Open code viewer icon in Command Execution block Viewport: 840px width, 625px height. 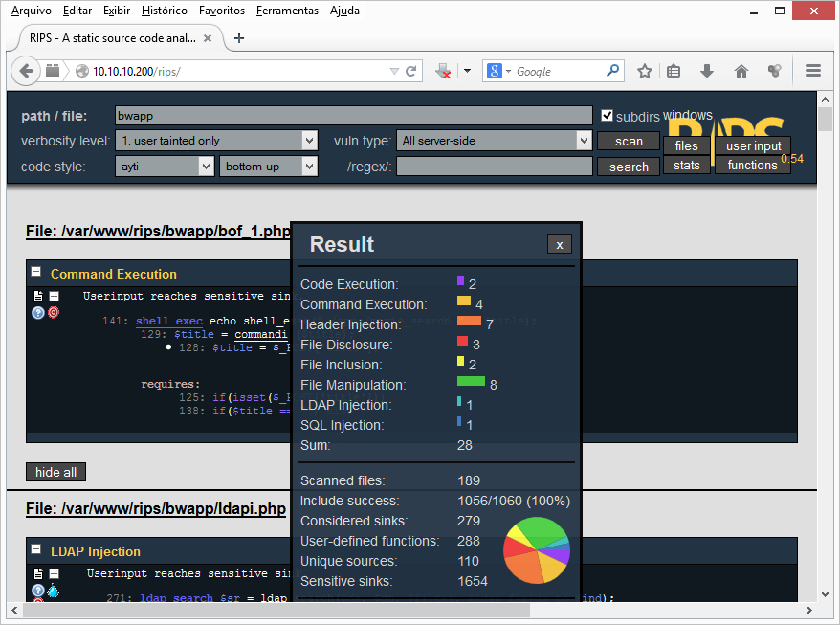pos(38,296)
